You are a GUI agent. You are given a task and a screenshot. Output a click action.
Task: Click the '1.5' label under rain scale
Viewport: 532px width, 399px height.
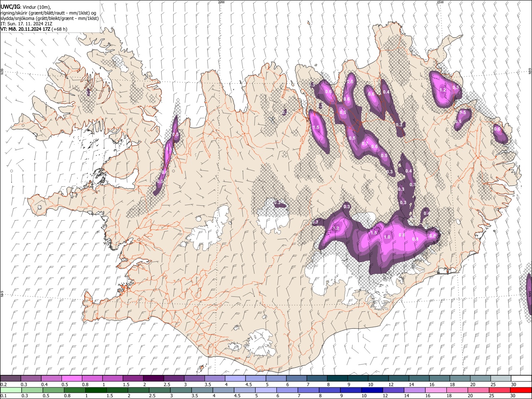110,396
